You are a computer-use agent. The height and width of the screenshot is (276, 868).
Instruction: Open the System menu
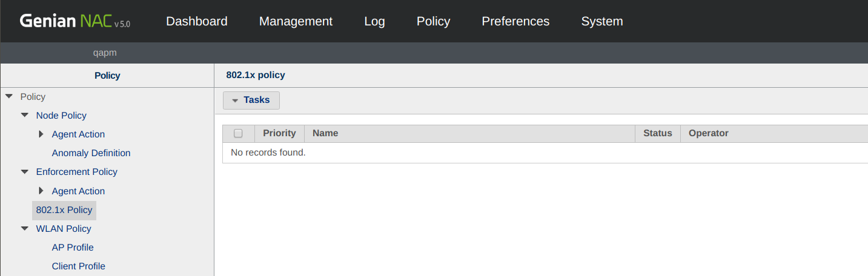point(601,21)
